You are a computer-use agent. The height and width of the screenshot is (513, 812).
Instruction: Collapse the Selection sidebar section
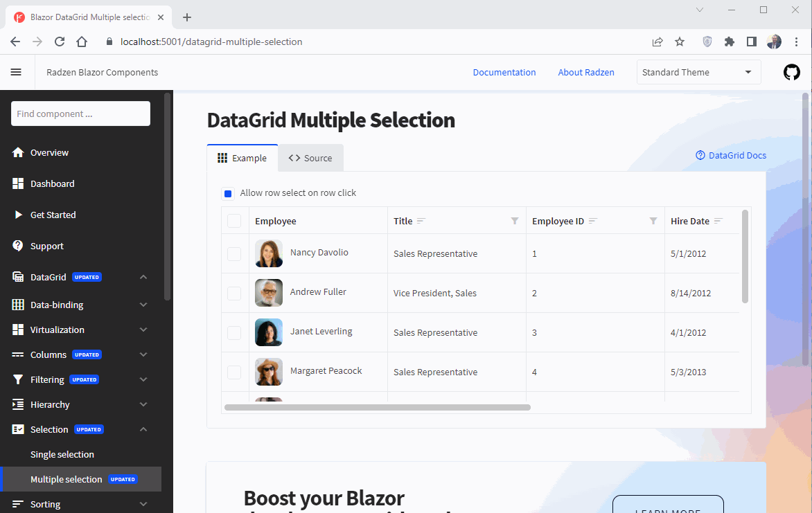pos(143,429)
